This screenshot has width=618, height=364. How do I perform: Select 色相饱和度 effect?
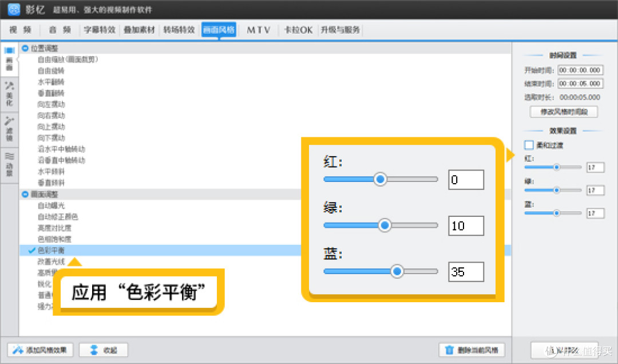pyautogui.click(x=54, y=239)
